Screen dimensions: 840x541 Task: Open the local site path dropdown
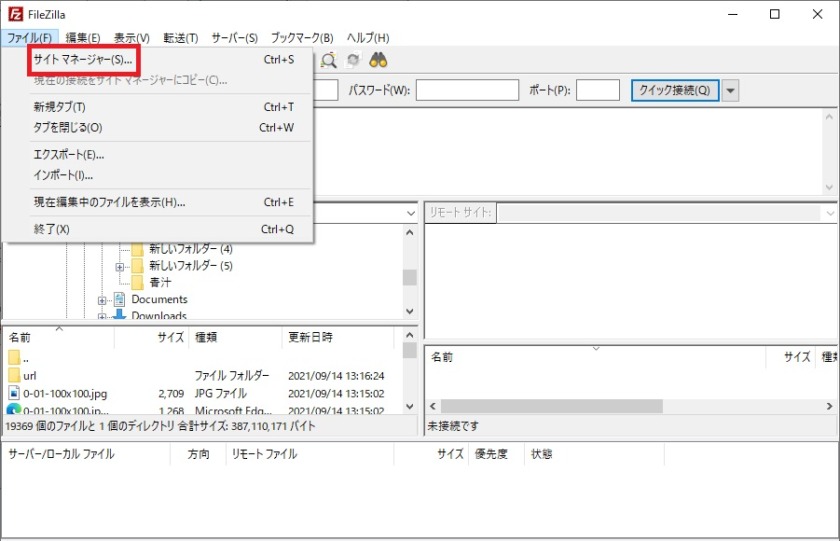pyautogui.click(x=411, y=213)
